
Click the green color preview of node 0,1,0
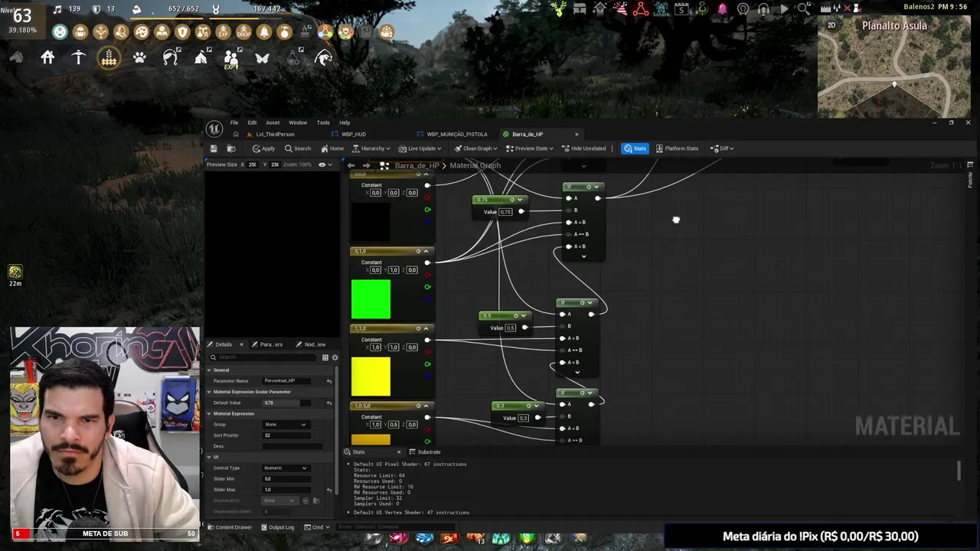[x=371, y=298]
